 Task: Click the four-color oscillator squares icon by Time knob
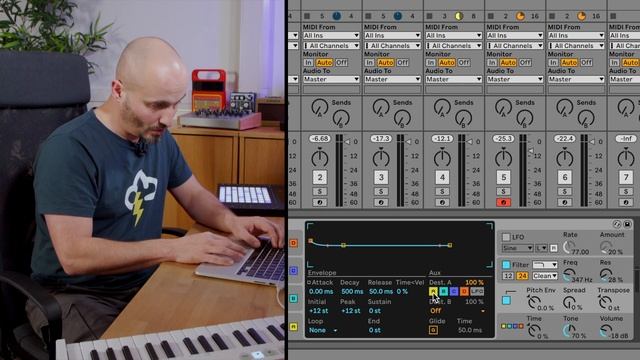click(x=512, y=326)
